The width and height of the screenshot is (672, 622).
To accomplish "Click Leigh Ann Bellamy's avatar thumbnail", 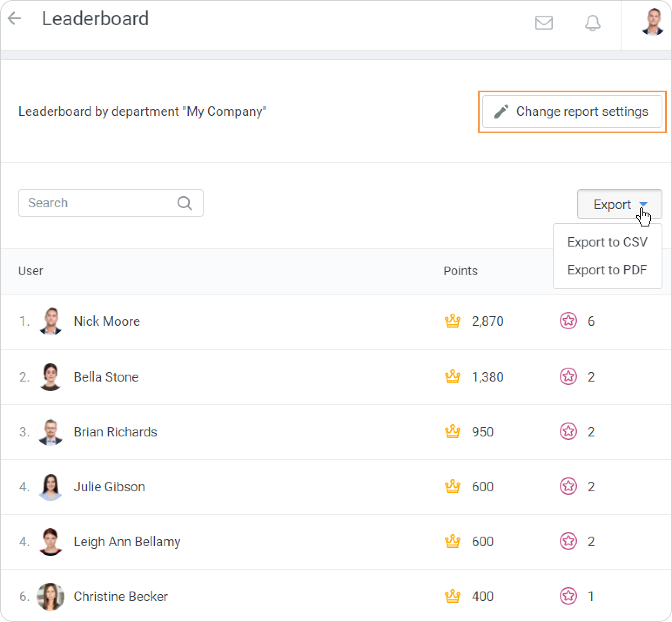I will click(x=50, y=541).
